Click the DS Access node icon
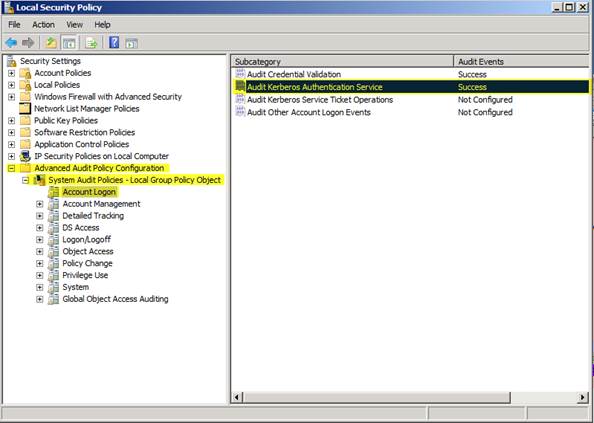The width and height of the screenshot is (594, 423). pos(53,228)
